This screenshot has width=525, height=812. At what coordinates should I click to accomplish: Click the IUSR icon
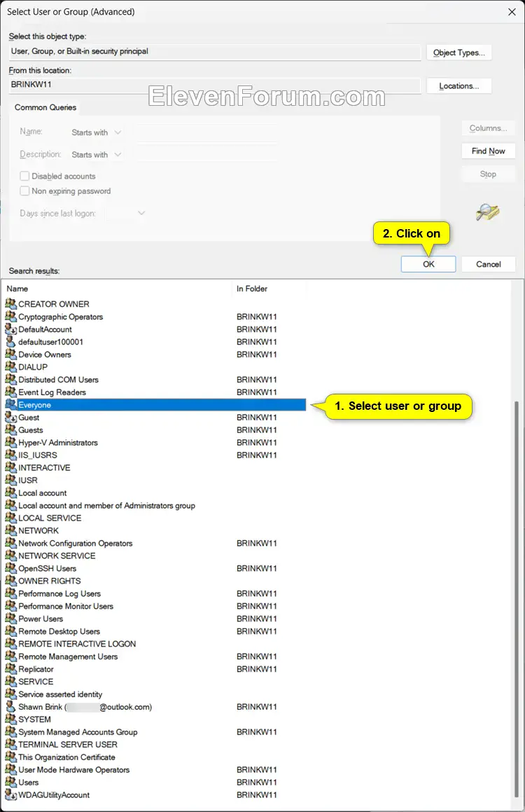pyautogui.click(x=11, y=480)
